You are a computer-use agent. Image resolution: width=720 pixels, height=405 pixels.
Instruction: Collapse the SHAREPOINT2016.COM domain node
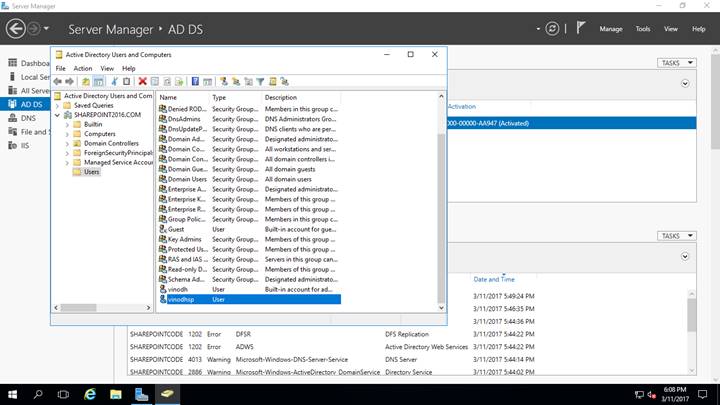click(x=57, y=114)
